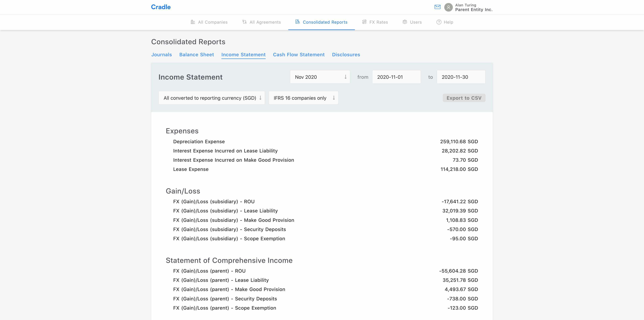Viewport: 644px width, 320px height.
Task: Click the All Agreements handshake icon
Action: [244, 22]
